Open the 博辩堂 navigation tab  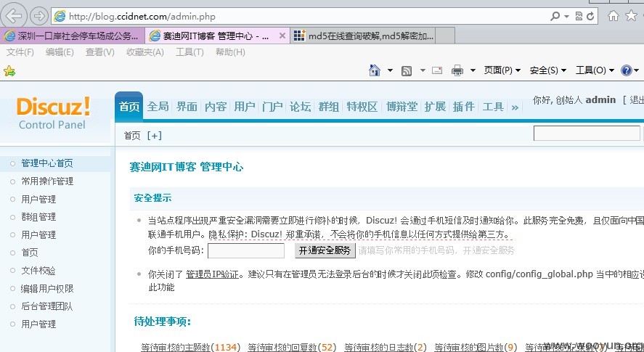click(402, 107)
